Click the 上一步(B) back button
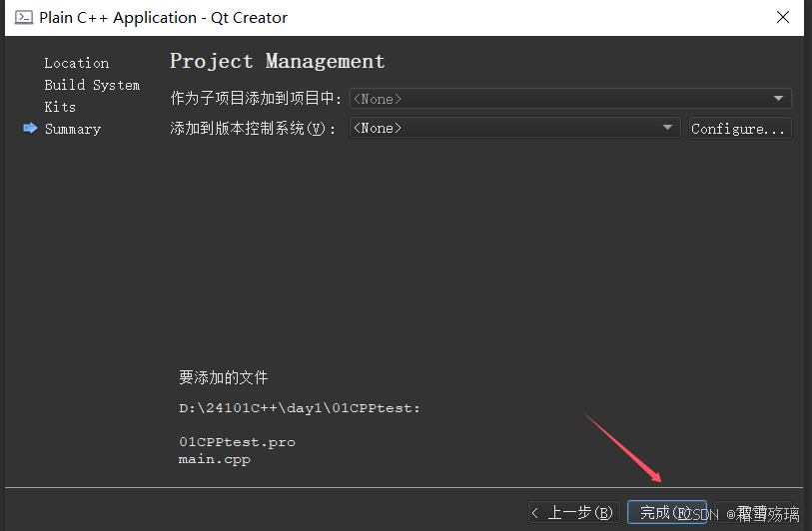The width and height of the screenshot is (812, 531). click(573, 513)
